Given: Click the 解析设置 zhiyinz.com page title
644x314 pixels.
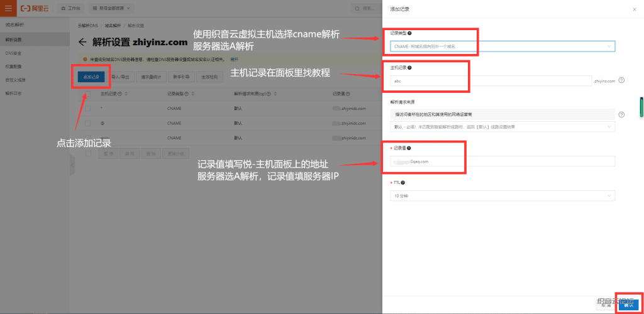Looking at the screenshot, I should (140, 42).
